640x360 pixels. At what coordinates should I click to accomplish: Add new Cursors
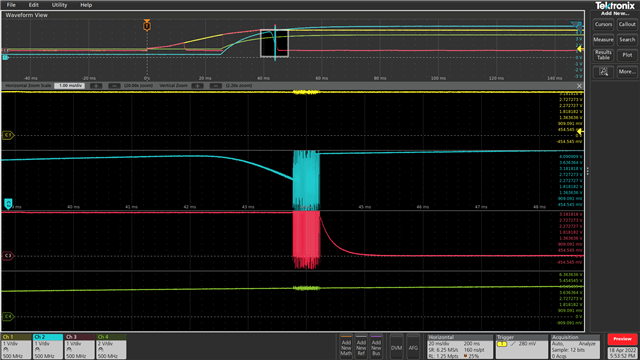(x=603, y=24)
